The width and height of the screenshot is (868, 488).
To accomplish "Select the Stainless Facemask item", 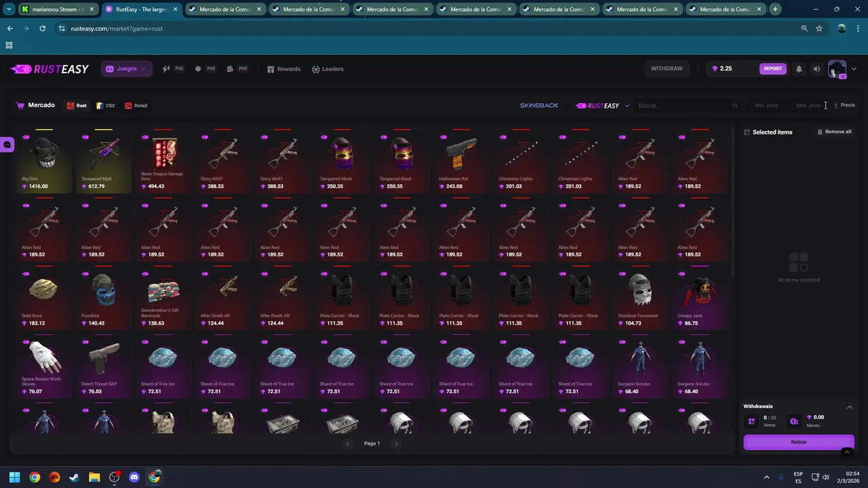I will click(x=640, y=297).
